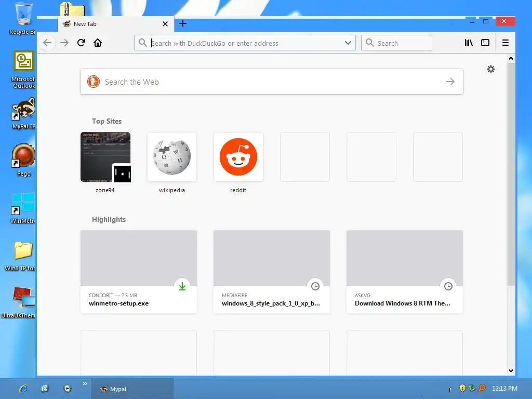Screen dimensions: 532x399
Task: Open windows_8_style_pack mediafire highlight
Action: [x=271, y=272]
